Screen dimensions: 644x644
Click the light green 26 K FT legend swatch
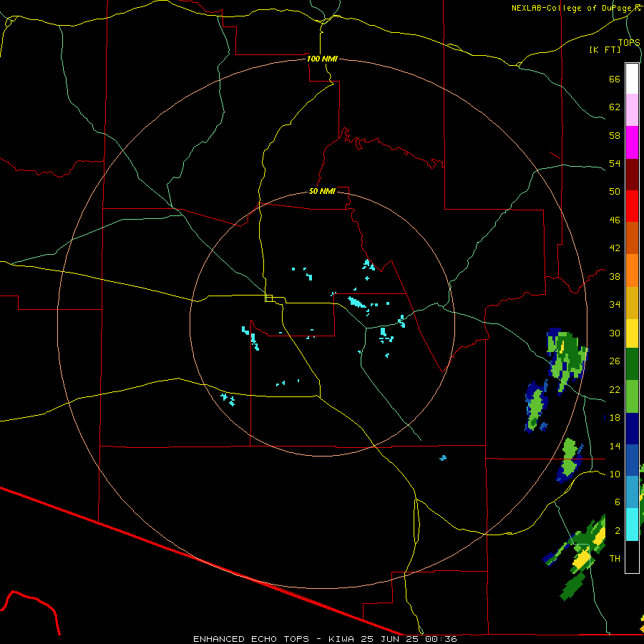tap(632, 396)
